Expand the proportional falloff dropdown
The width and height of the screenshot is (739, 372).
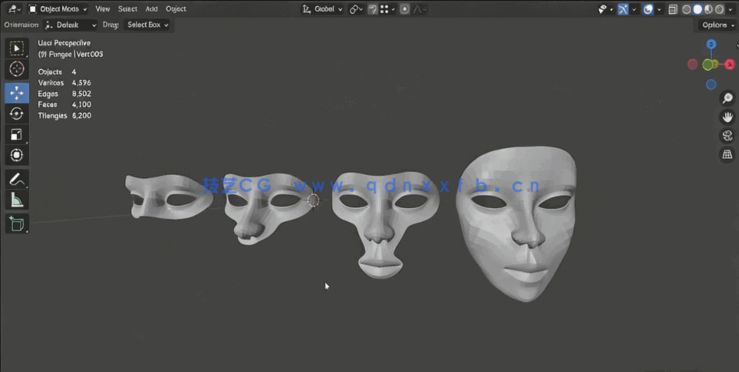click(x=419, y=9)
